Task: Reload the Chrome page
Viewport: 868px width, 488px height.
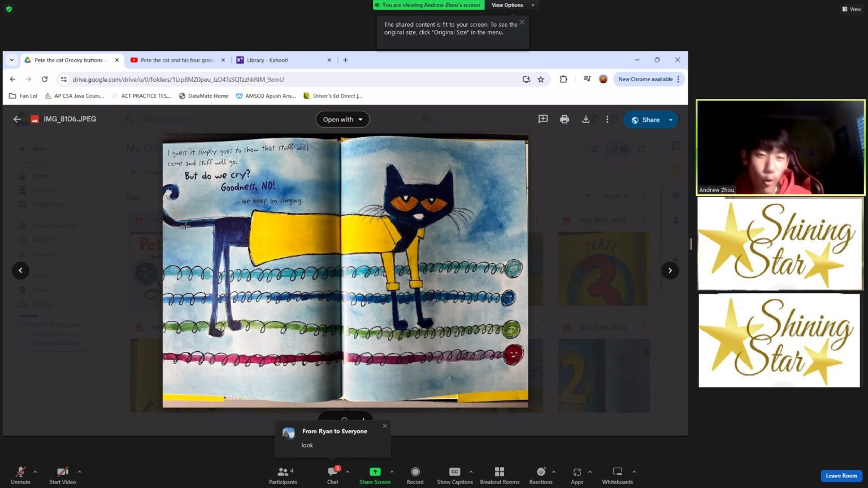Action: [45, 79]
